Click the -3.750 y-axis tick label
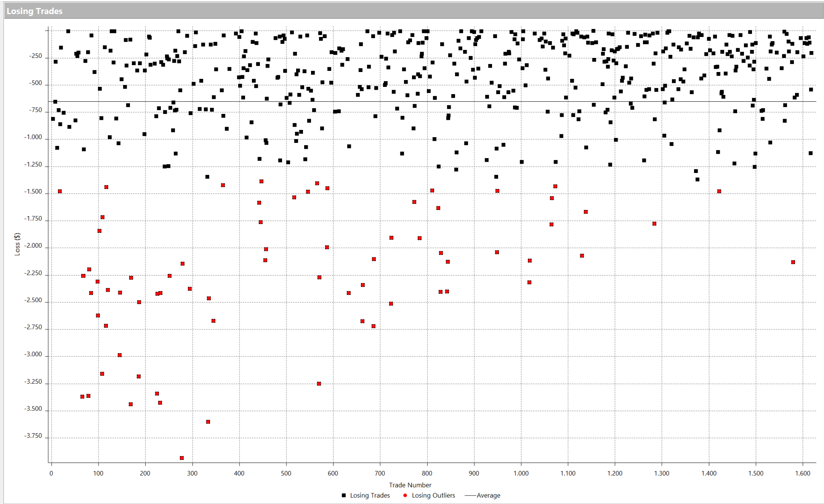The image size is (824, 504). 33,436
